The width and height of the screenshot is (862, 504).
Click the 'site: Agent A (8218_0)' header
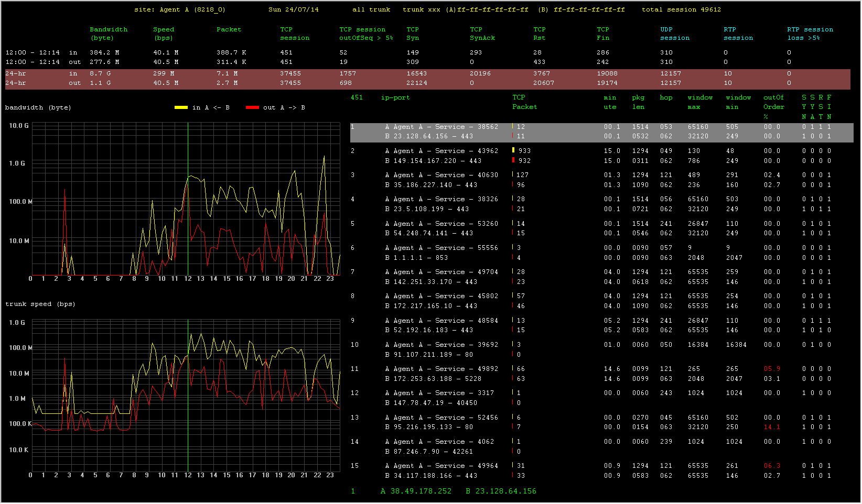click(x=180, y=9)
